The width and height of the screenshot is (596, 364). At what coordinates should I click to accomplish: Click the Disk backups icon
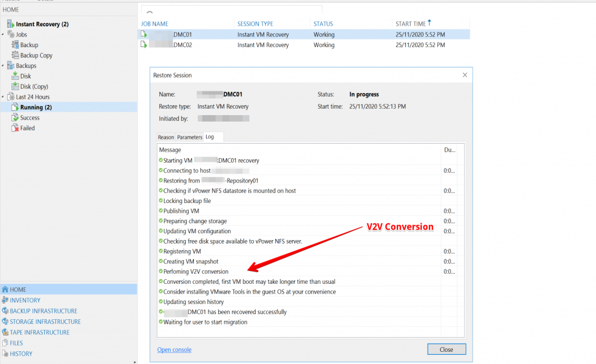point(15,76)
